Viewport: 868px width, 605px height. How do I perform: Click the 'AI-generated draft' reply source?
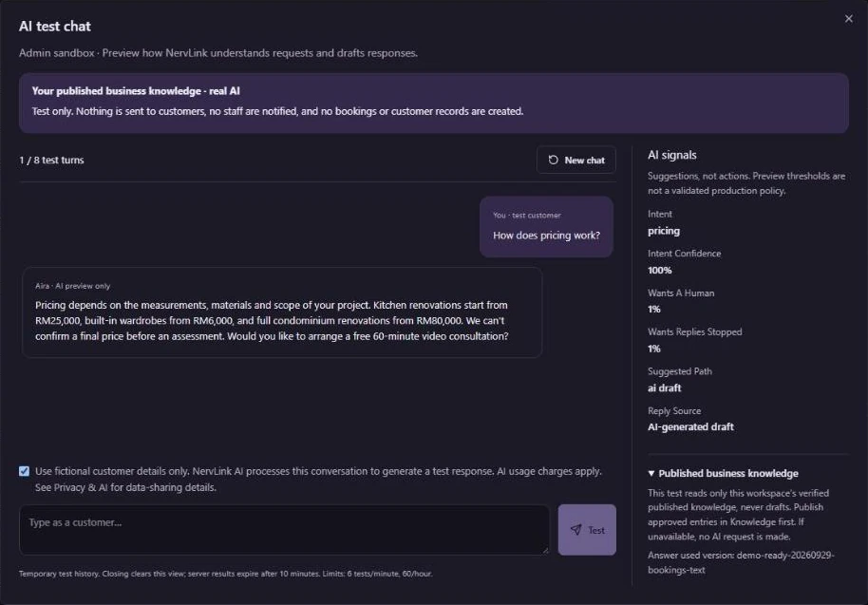(690, 426)
